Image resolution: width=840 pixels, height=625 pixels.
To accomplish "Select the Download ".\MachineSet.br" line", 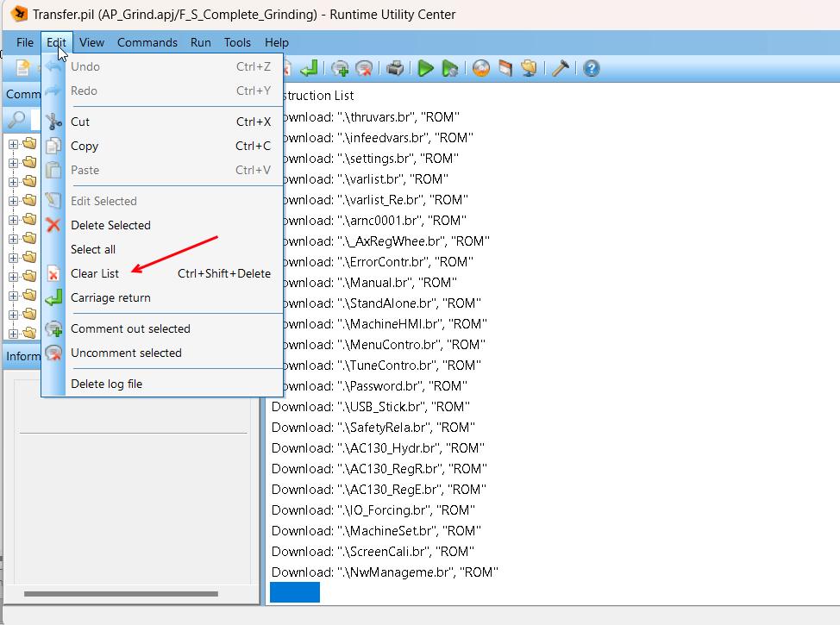I will pos(376,531).
